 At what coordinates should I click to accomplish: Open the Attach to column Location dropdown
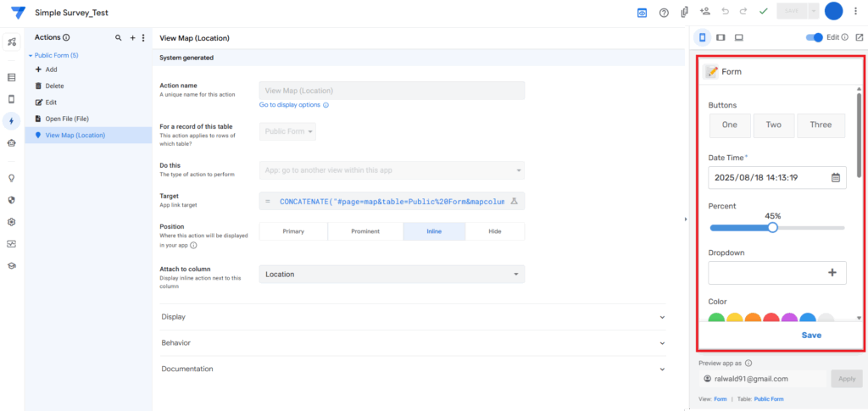[x=391, y=275]
